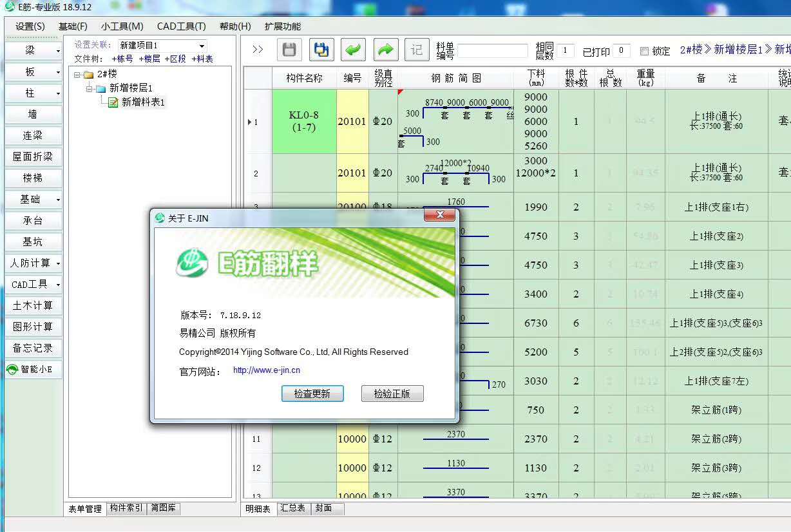Click the 钢筋简图 column header
The image size is (791, 532).
pyautogui.click(x=456, y=78)
